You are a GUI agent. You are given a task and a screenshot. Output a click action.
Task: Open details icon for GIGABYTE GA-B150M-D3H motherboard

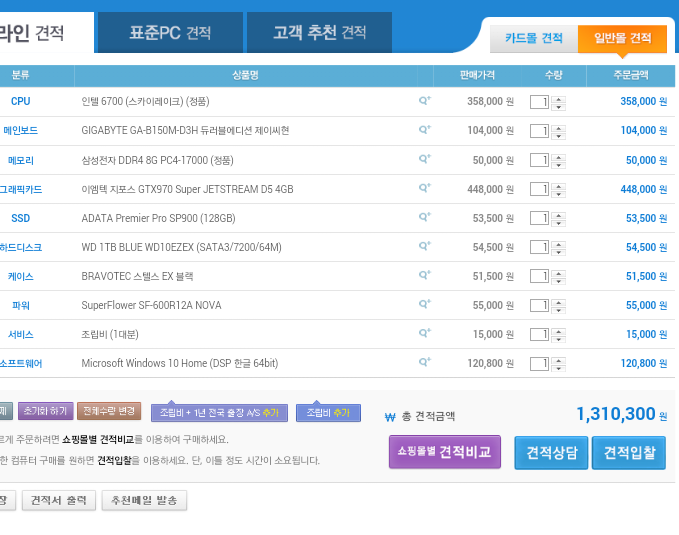pyautogui.click(x=424, y=129)
